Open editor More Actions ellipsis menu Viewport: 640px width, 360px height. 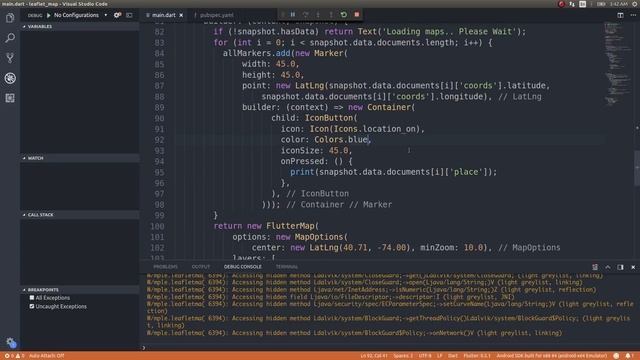pos(633,15)
